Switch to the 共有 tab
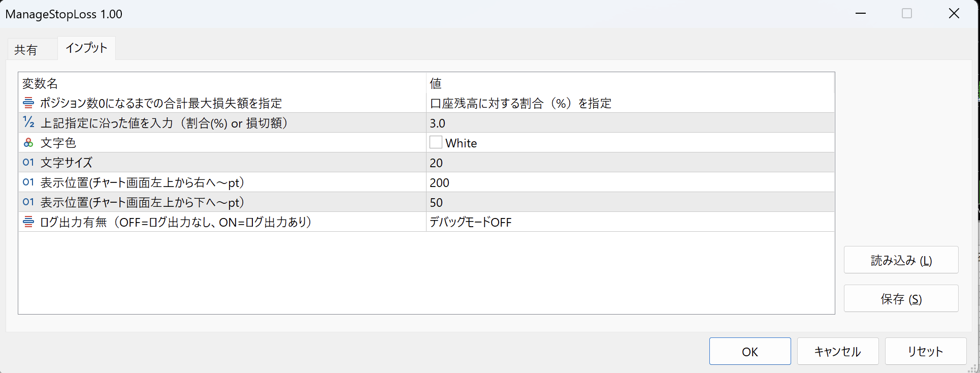This screenshot has width=980, height=373. coord(26,49)
